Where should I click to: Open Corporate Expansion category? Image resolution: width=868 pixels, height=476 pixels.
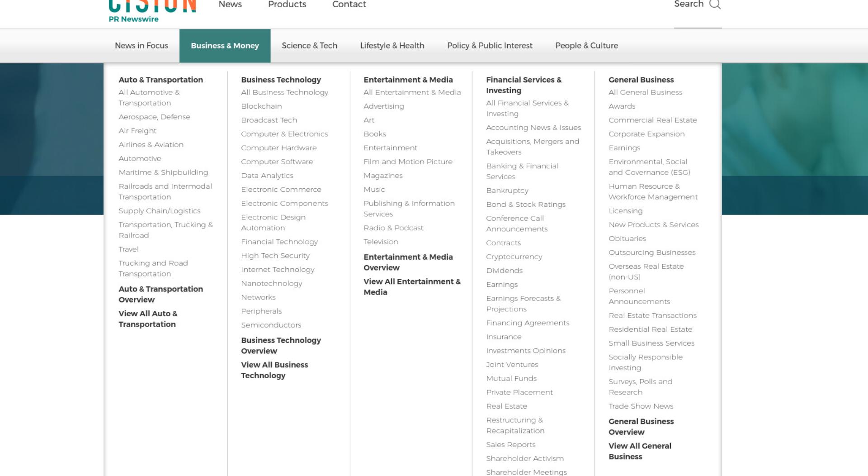(646, 134)
